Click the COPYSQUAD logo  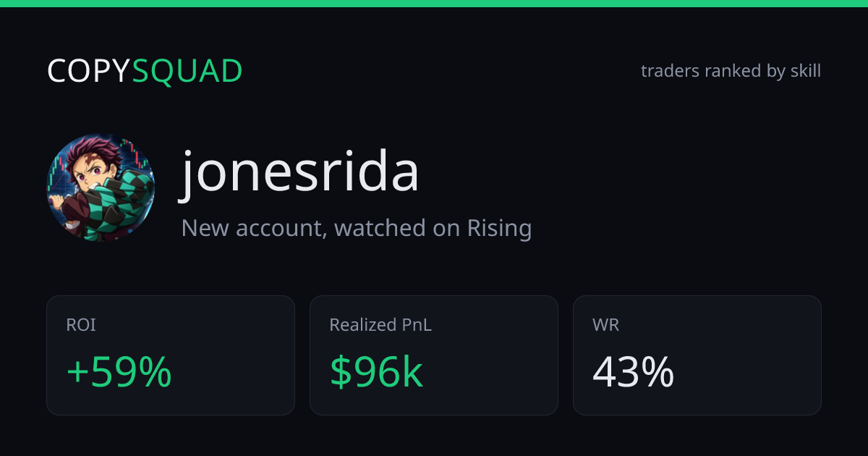(x=145, y=71)
